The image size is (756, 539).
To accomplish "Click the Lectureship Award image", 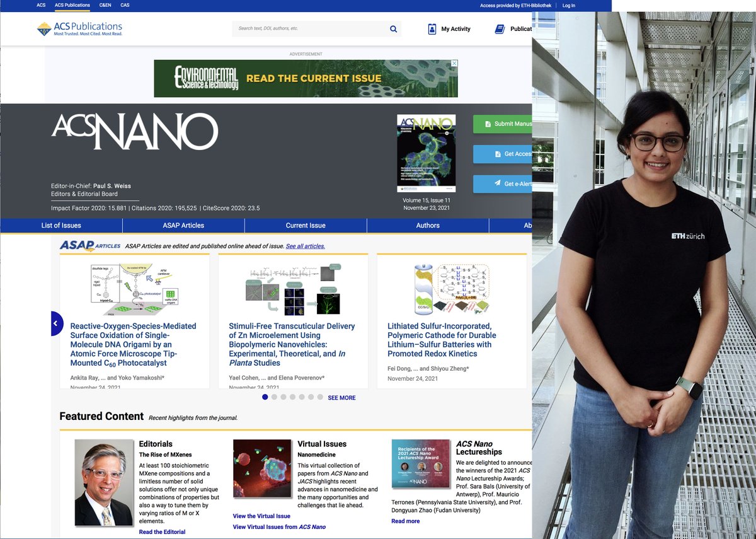I will click(421, 464).
